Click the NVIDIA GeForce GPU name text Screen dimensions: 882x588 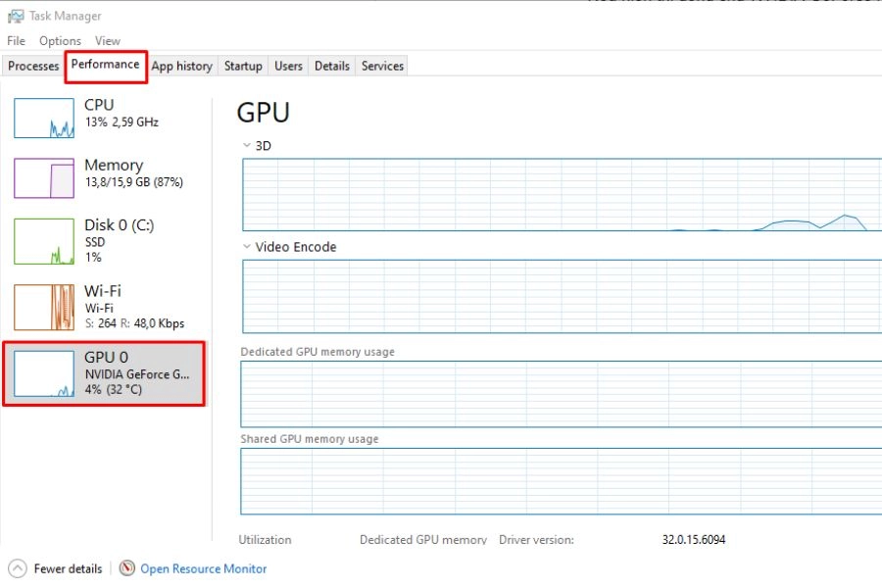137,374
